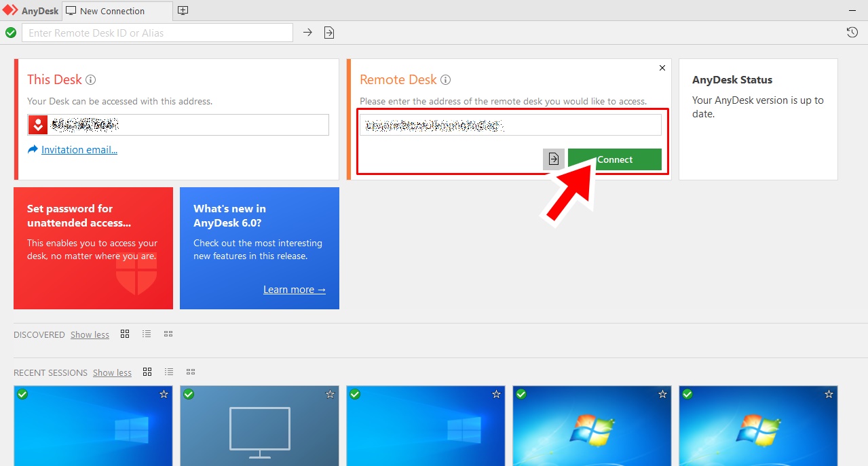The height and width of the screenshot is (466, 868).
Task: Switch Recent Sessions to list view
Action: (x=169, y=372)
